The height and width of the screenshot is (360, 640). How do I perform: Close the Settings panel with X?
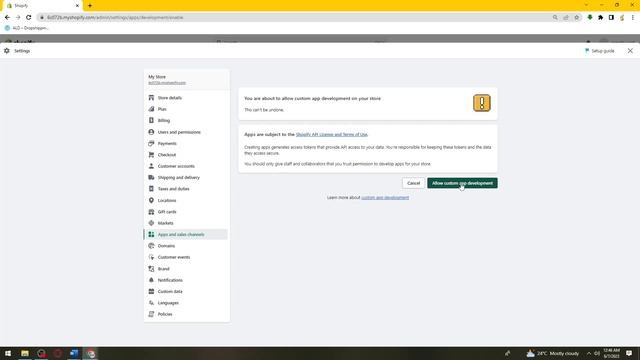[x=630, y=51]
